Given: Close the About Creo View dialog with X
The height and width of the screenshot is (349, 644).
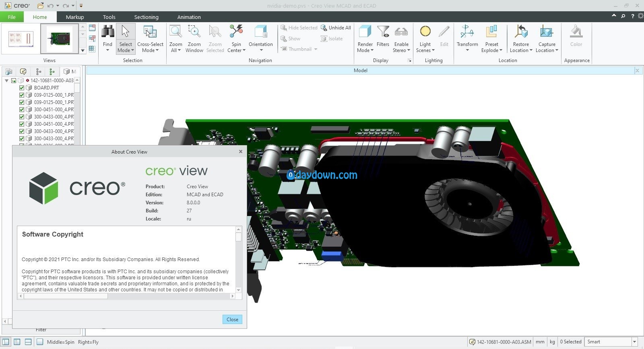Looking at the screenshot, I should point(241,152).
